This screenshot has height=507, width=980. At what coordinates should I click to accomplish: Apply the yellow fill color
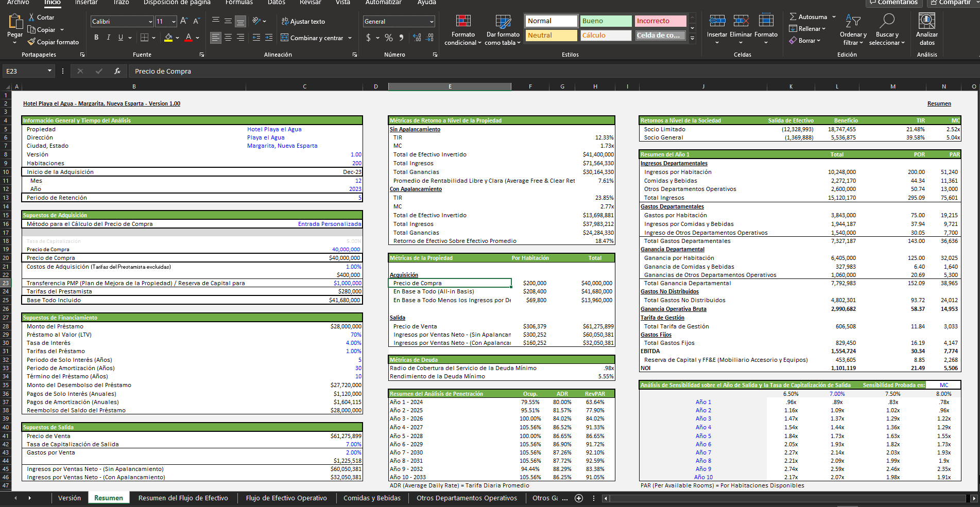click(168, 38)
